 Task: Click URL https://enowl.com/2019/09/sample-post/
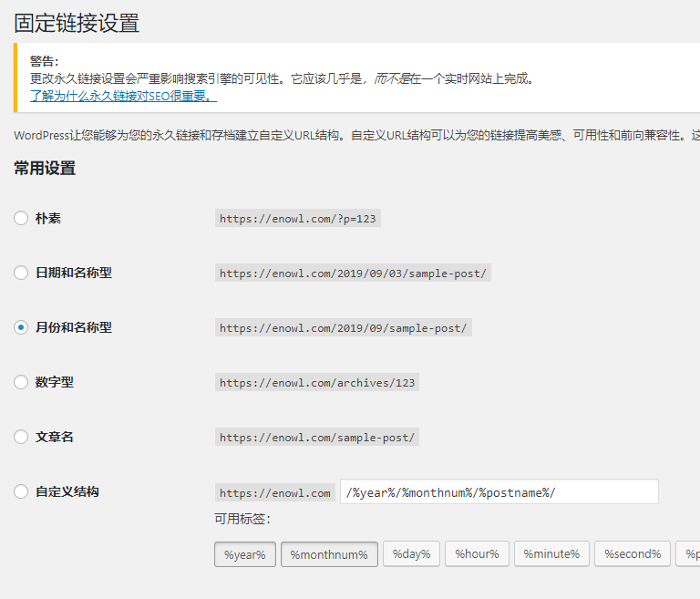coord(344,328)
